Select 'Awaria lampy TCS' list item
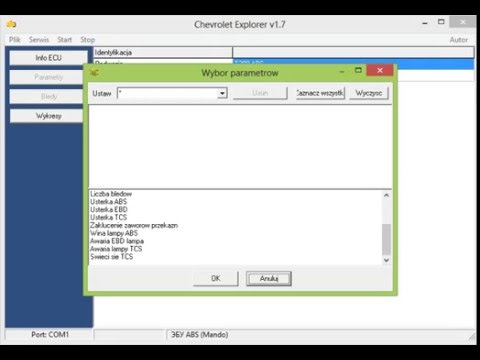The width and height of the screenshot is (480, 360). tap(116, 249)
